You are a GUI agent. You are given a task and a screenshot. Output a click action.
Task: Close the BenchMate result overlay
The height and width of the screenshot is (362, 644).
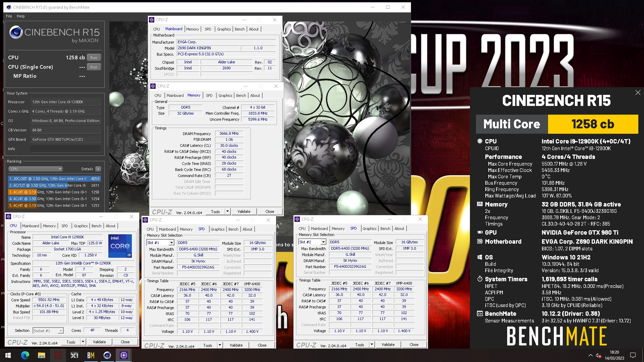pyautogui.click(x=638, y=93)
